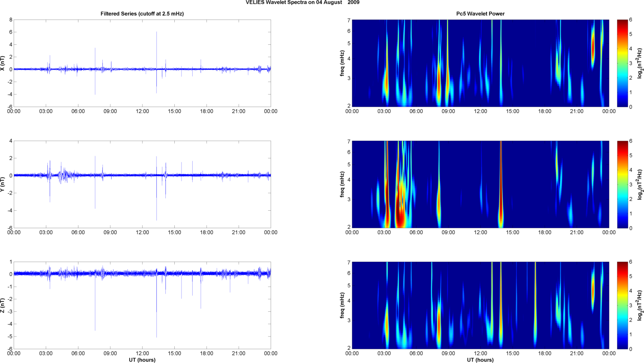Click the colorbar beside the Y-component spectrogram

pos(622,184)
